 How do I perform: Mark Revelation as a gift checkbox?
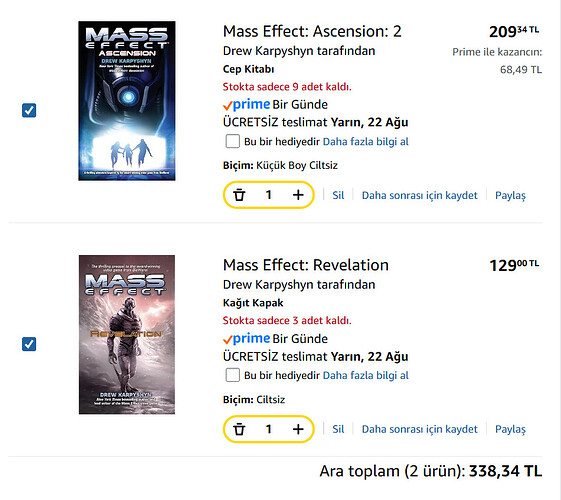click(x=233, y=375)
